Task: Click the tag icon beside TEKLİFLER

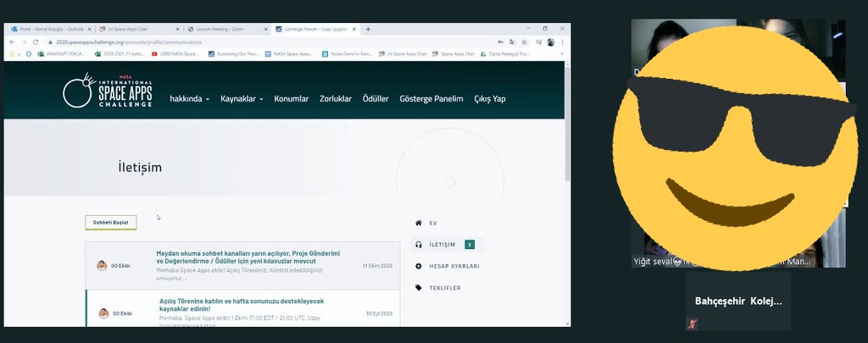Action: [419, 288]
